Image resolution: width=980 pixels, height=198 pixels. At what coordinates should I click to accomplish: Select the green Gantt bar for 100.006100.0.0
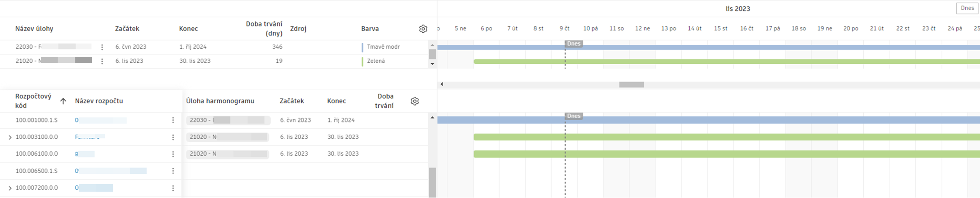(684, 154)
